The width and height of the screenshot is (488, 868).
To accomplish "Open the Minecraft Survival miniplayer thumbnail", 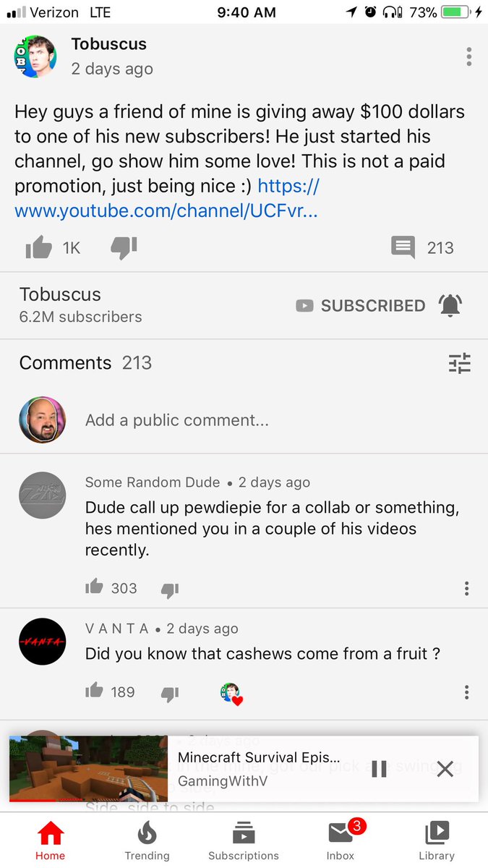I will coord(88,769).
